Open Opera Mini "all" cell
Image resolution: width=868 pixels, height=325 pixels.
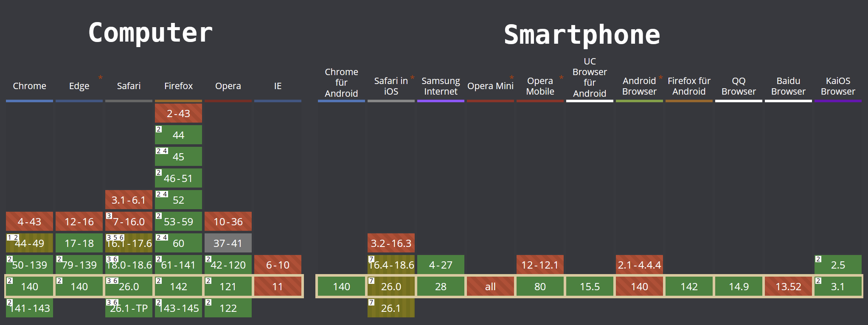click(x=490, y=286)
